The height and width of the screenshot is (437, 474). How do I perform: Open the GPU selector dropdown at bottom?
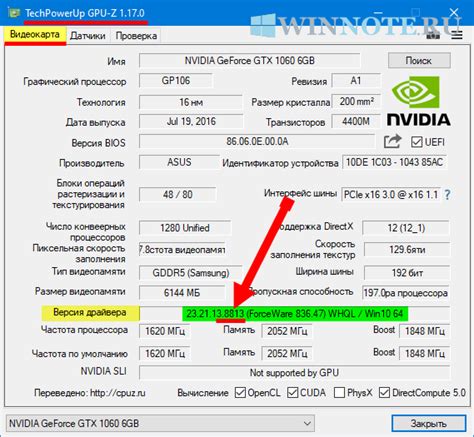pos(160,424)
